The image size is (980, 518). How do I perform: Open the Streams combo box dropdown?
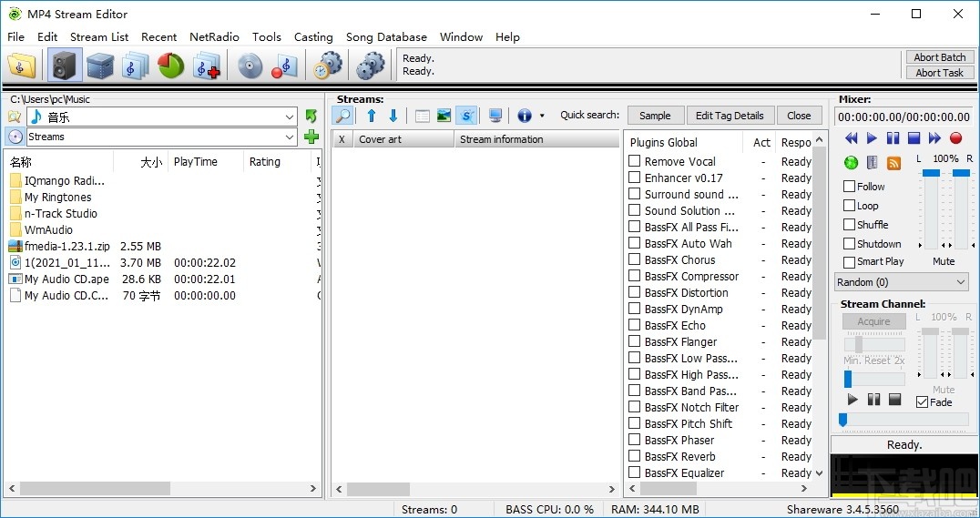coord(290,137)
